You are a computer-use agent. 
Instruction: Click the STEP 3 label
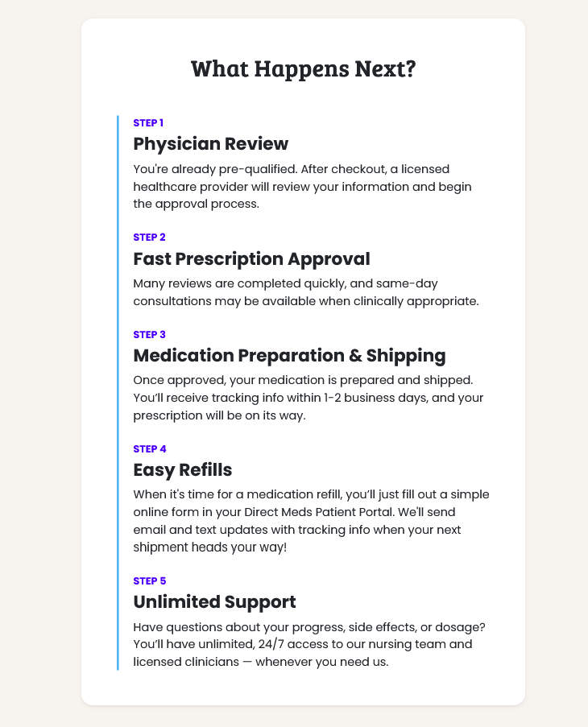click(150, 333)
